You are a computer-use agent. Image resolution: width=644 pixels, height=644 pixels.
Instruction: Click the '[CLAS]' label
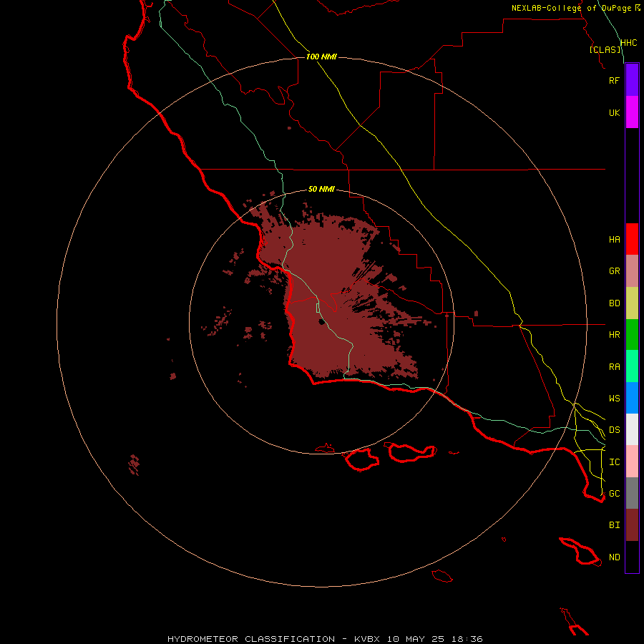605,49
